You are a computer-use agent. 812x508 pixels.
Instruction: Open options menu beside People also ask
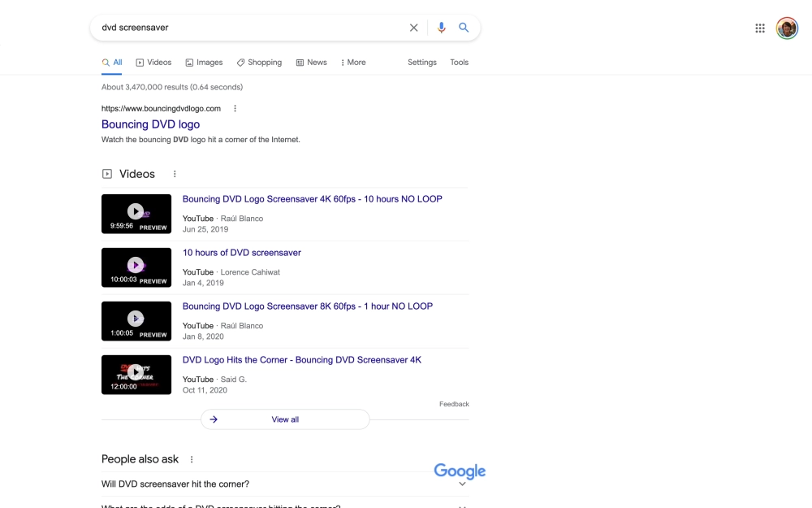(192, 459)
